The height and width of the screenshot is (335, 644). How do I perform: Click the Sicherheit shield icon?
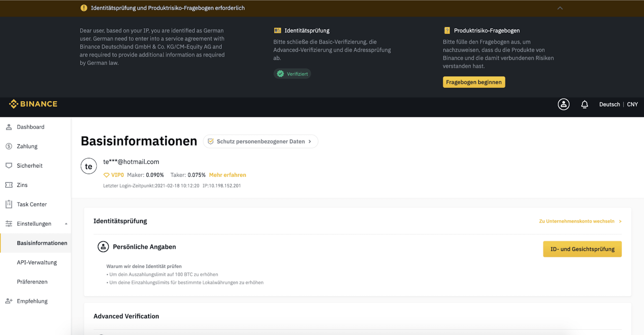[9, 166]
